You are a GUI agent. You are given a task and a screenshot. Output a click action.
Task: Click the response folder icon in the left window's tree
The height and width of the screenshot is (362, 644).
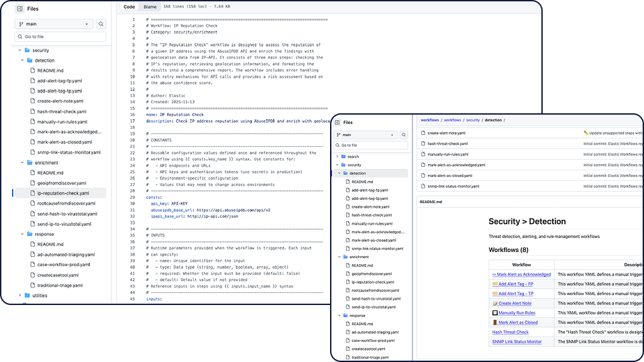[30, 234]
